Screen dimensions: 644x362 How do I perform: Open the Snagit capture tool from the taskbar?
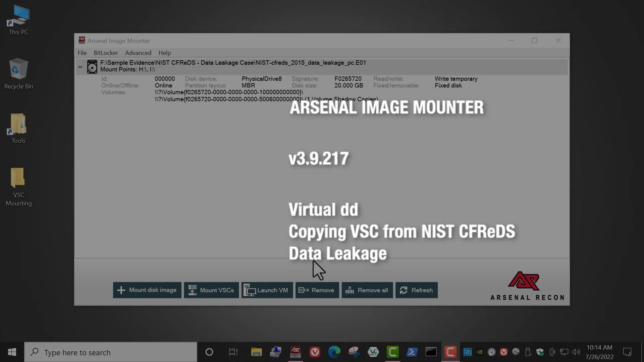[x=354, y=352]
